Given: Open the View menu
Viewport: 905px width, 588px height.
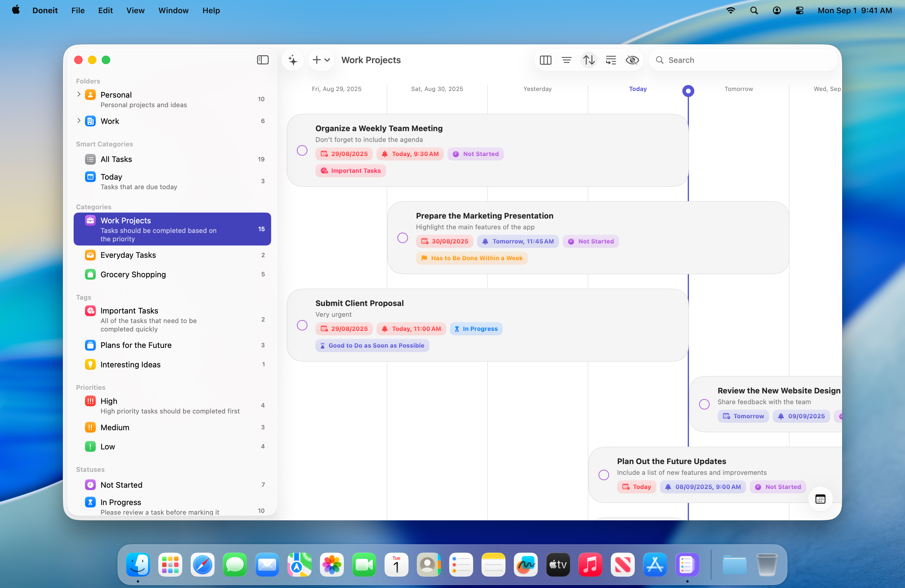Looking at the screenshot, I should coord(135,10).
